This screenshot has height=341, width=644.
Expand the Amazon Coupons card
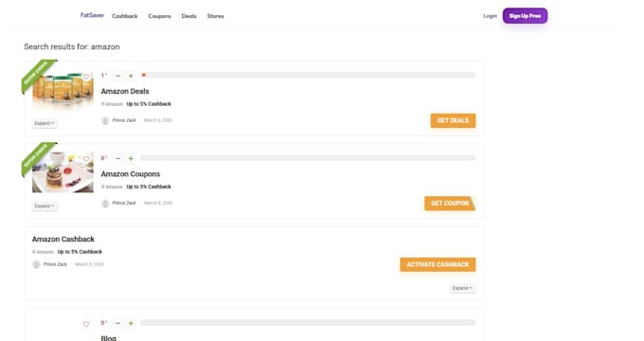pos(45,206)
